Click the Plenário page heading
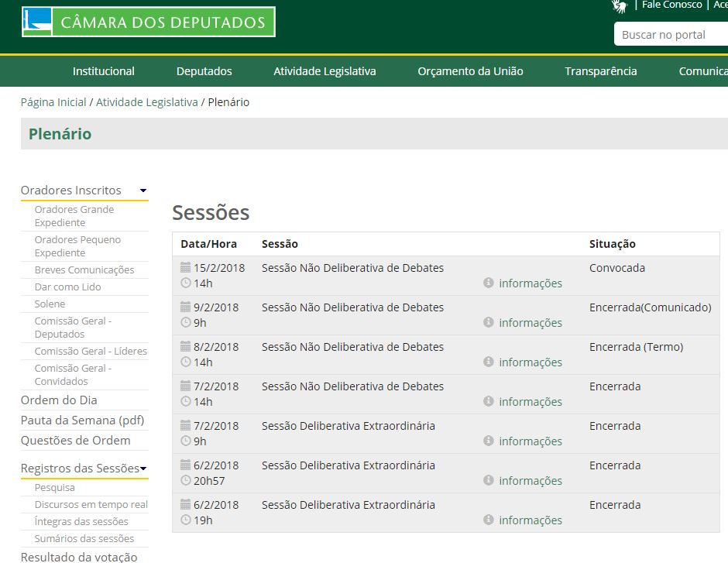 coord(60,134)
